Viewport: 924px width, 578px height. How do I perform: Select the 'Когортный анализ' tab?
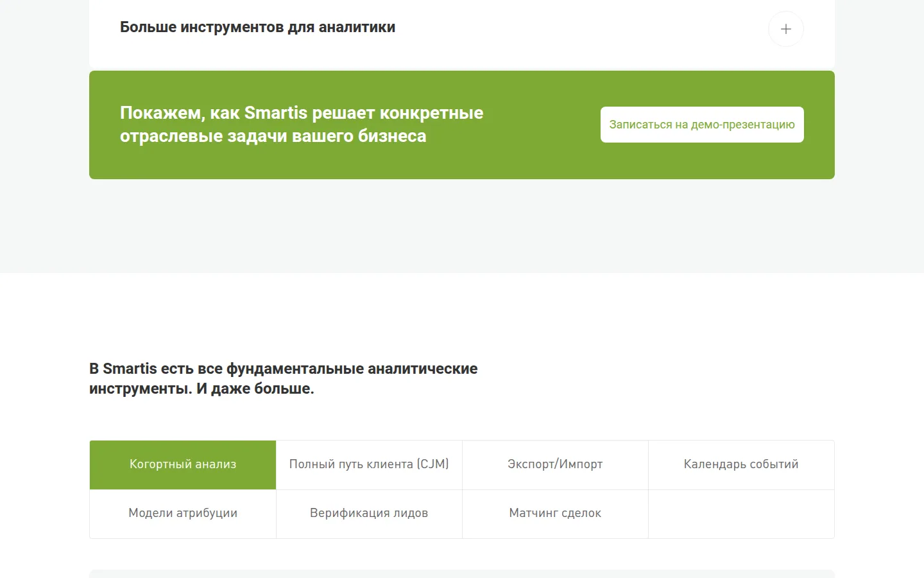pos(183,464)
